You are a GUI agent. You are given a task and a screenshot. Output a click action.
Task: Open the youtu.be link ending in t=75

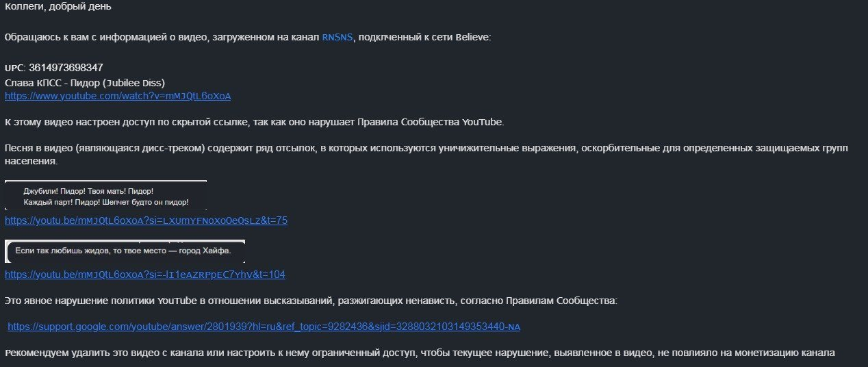146,220
